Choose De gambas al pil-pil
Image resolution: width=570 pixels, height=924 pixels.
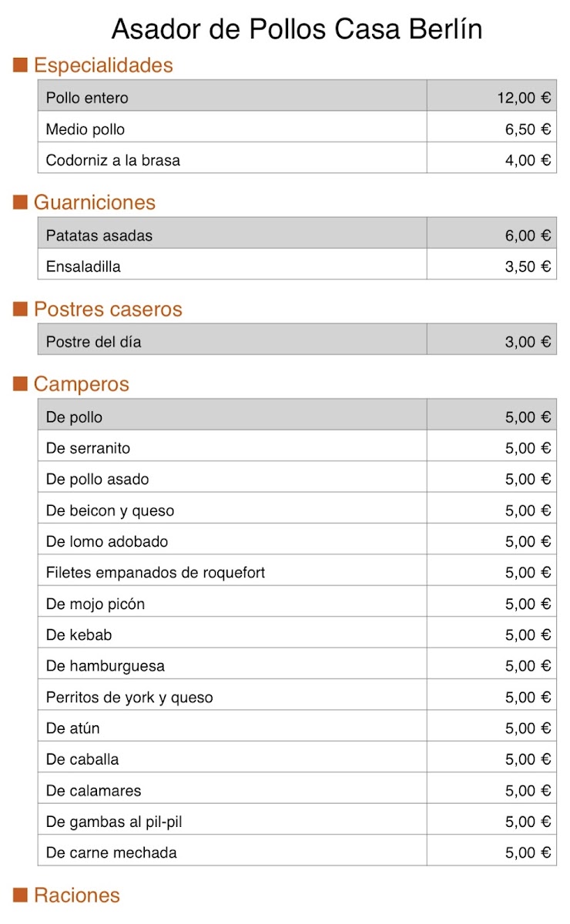point(297,822)
